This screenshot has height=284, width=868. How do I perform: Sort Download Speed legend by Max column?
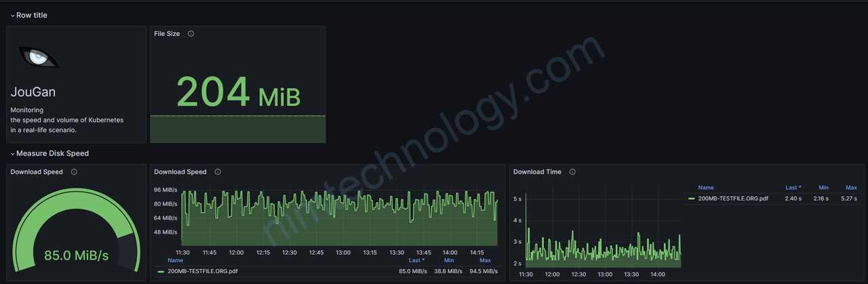pyautogui.click(x=485, y=260)
